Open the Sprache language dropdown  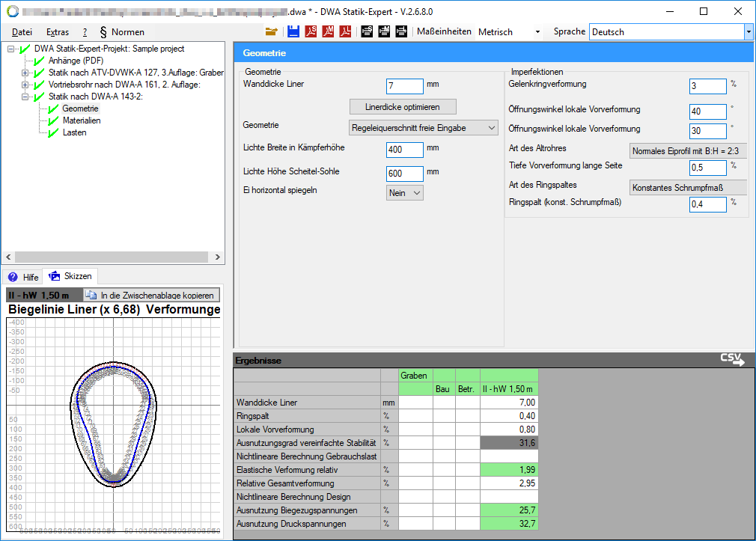tap(748, 32)
